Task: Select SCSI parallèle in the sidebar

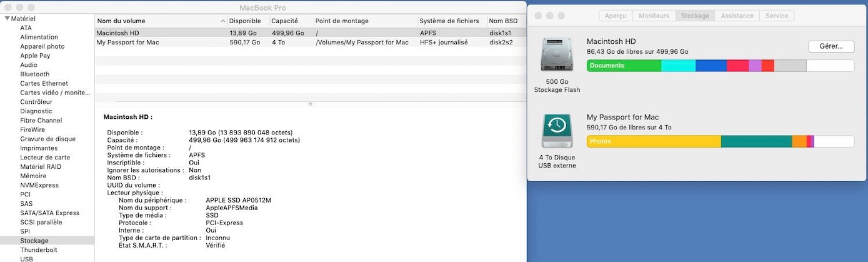Action: (41, 223)
